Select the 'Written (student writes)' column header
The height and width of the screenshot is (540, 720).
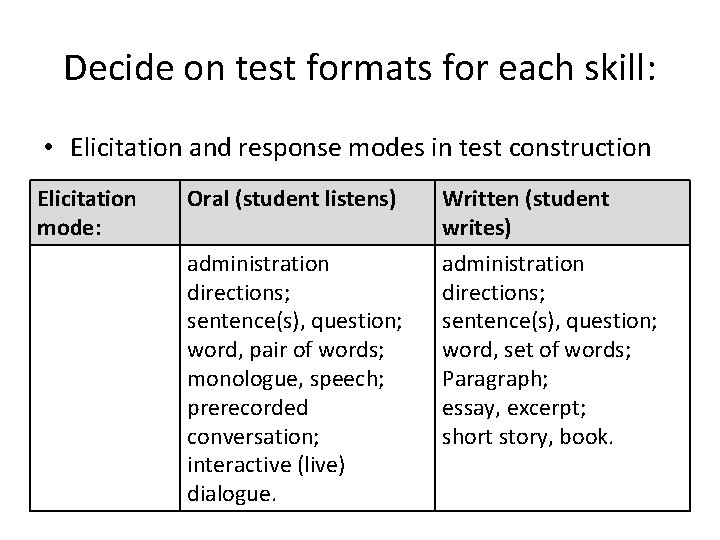coord(525,212)
